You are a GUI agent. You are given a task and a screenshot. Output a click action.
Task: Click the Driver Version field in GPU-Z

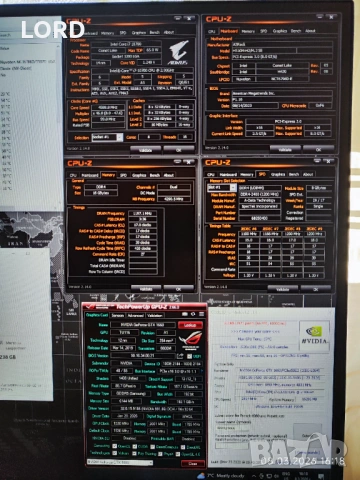[x=156, y=409]
